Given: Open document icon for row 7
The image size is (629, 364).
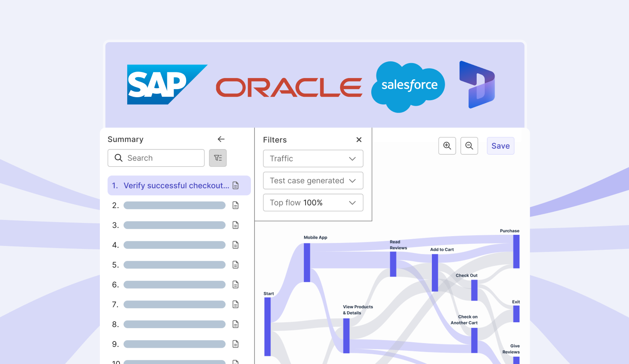Looking at the screenshot, I should tap(236, 304).
